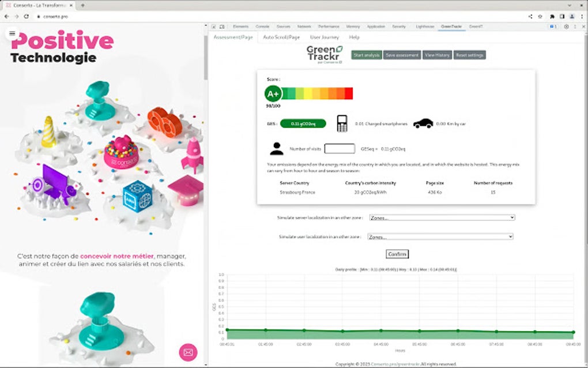Screen dimensions: 588x368
Task: Click the '436 Ko' page size value
Action: coord(435,192)
